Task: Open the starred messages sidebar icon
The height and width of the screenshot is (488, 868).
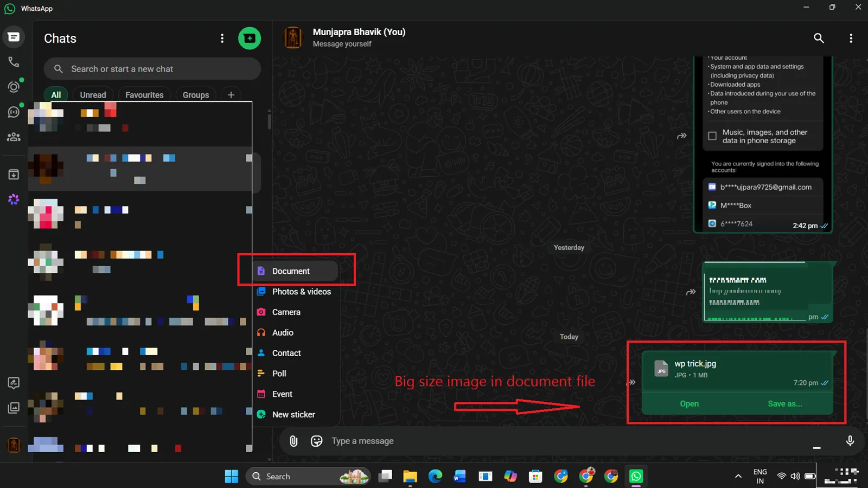Action: point(14,383)
